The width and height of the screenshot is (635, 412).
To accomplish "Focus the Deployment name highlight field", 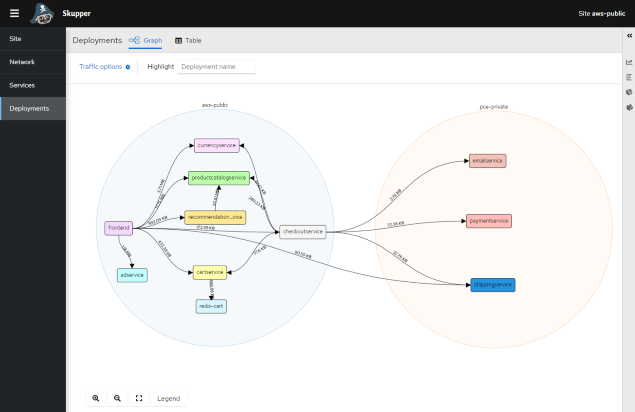I will coord(217,66).
